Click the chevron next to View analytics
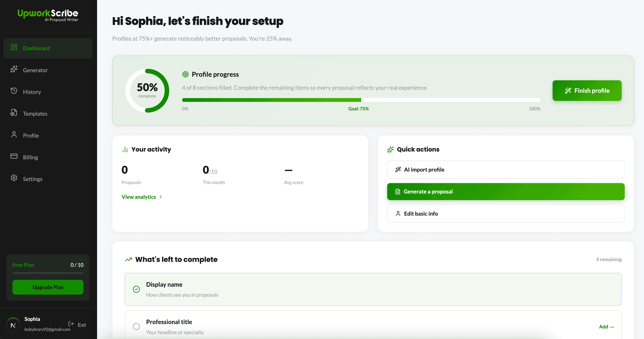The width and height of the screenshot is (644, 339). coord(161,197)
